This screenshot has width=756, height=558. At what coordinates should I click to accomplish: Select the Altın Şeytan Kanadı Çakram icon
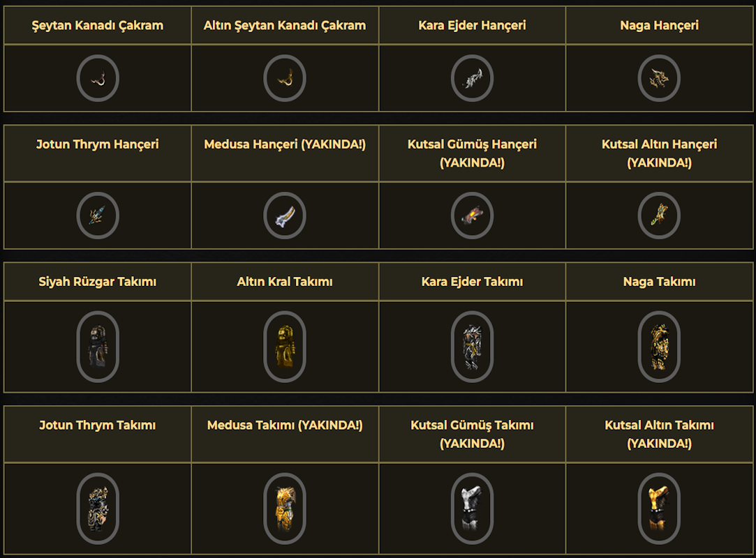285,78
